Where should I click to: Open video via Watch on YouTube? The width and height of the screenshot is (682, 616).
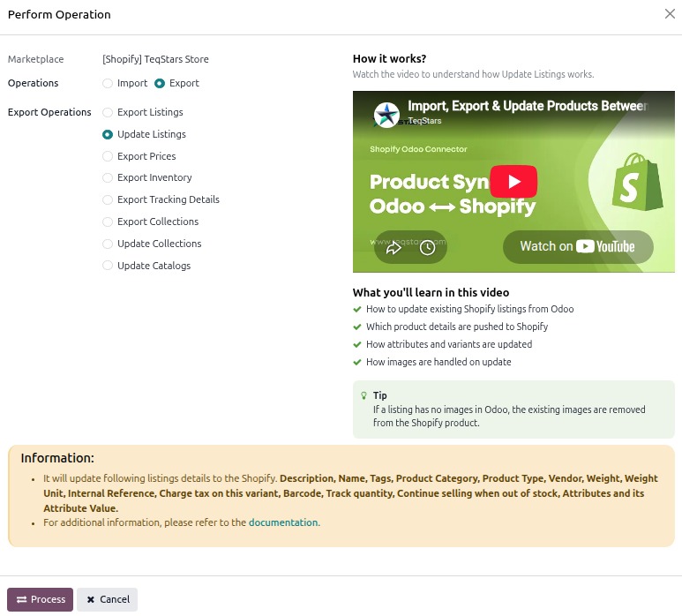(578, 246)
